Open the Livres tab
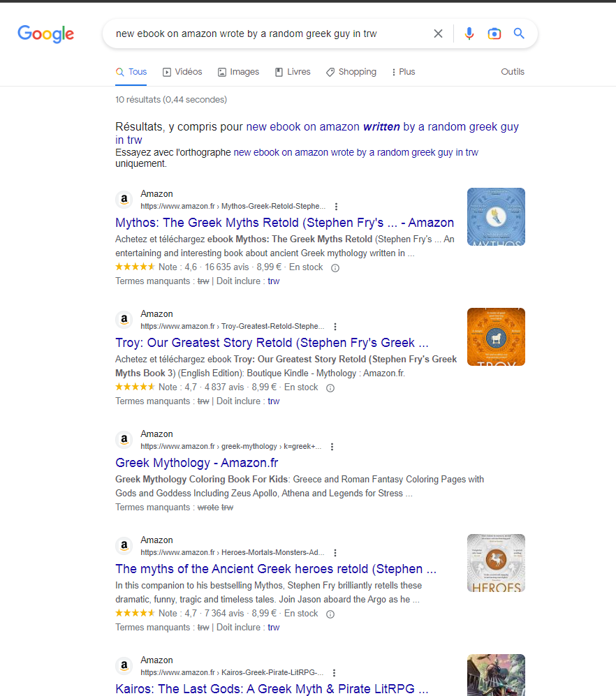This screenshot has width=616, height=696. click(x=293, y=72)
